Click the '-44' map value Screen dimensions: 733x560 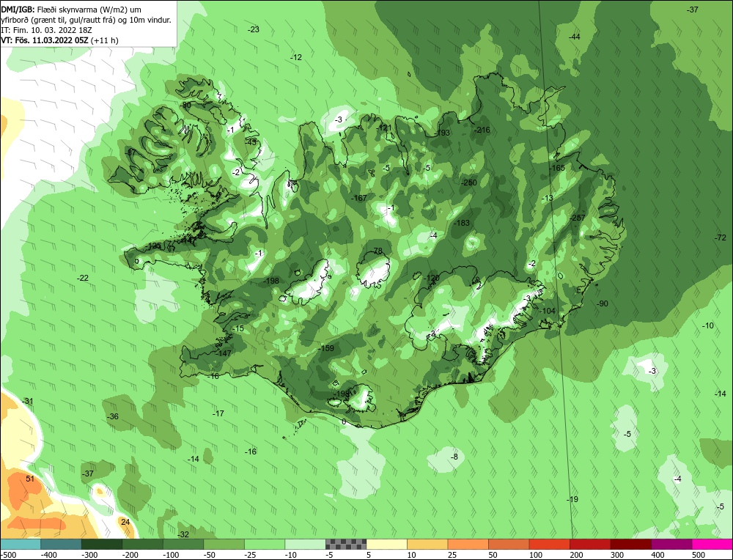coord(575,37)
